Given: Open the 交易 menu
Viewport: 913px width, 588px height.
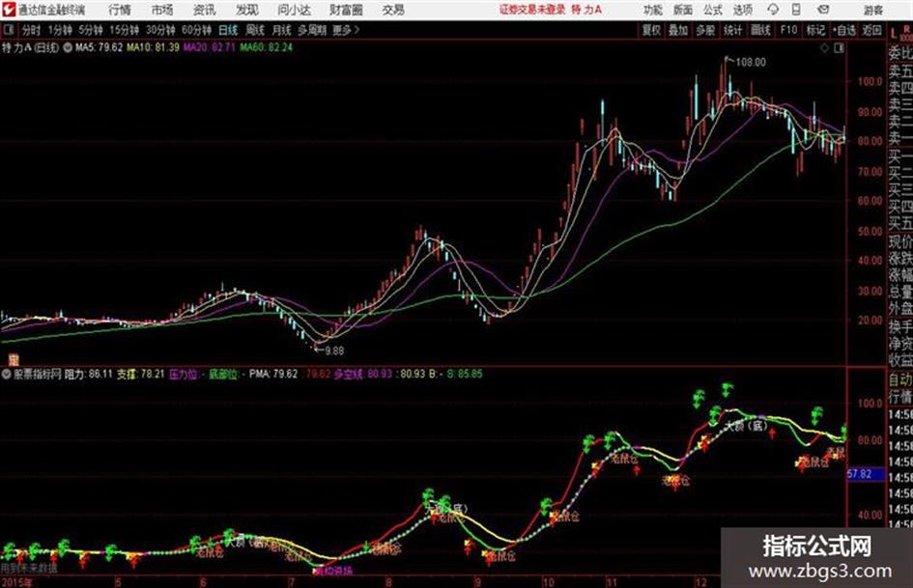Looking at the screenshot, I should coord(393,10).
